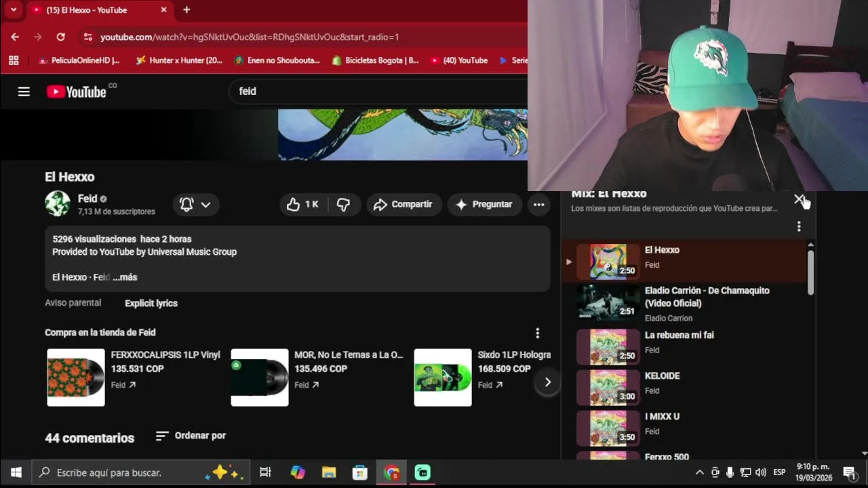Select the El Hexxo - YouTube browser tab

click(100, 10)
